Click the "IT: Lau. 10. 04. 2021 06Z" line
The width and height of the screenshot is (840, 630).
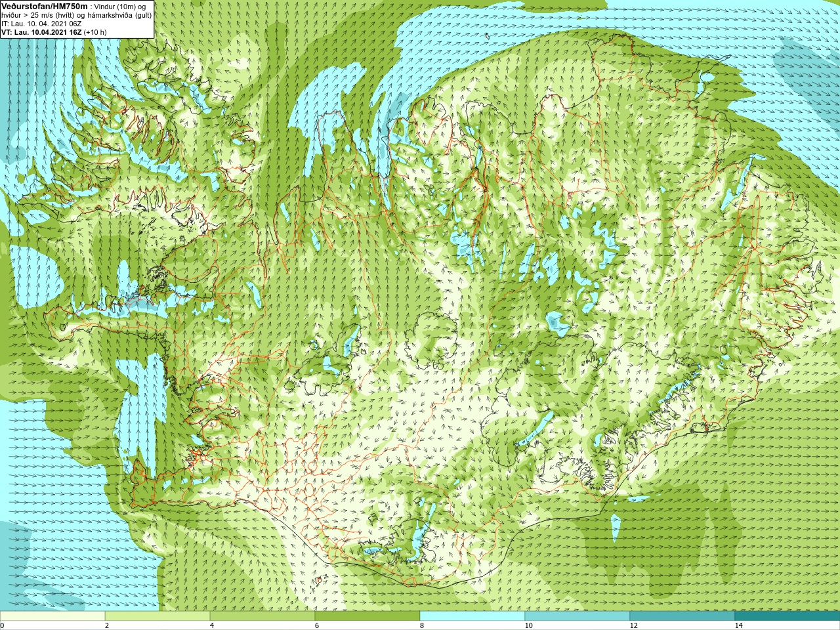tap(41, 24)
